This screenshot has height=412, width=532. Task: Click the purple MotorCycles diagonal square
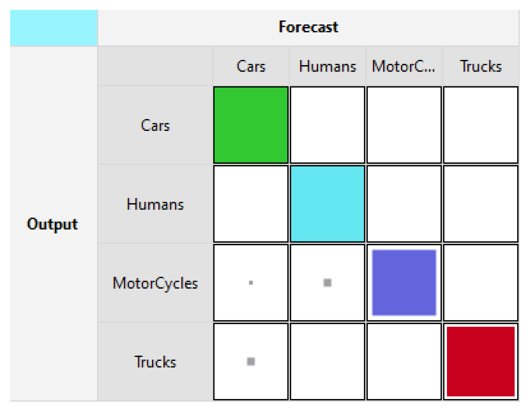click(404, 282)
